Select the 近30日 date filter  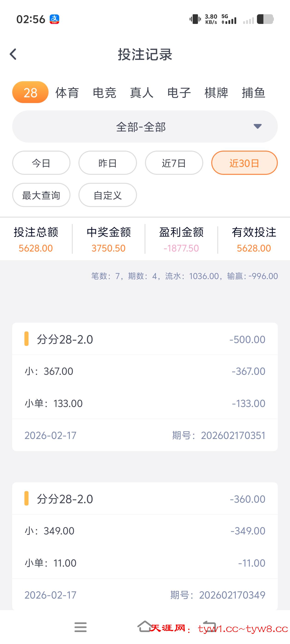244,163
